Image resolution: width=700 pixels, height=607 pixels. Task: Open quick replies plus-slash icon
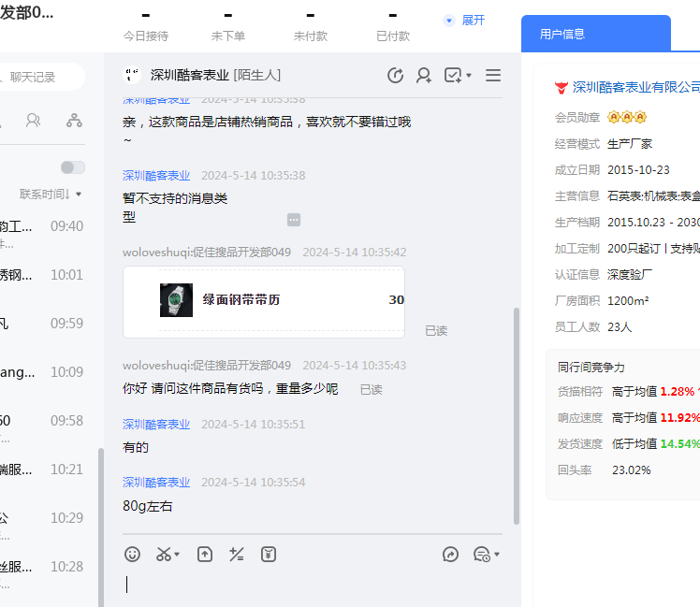[237, 554]
